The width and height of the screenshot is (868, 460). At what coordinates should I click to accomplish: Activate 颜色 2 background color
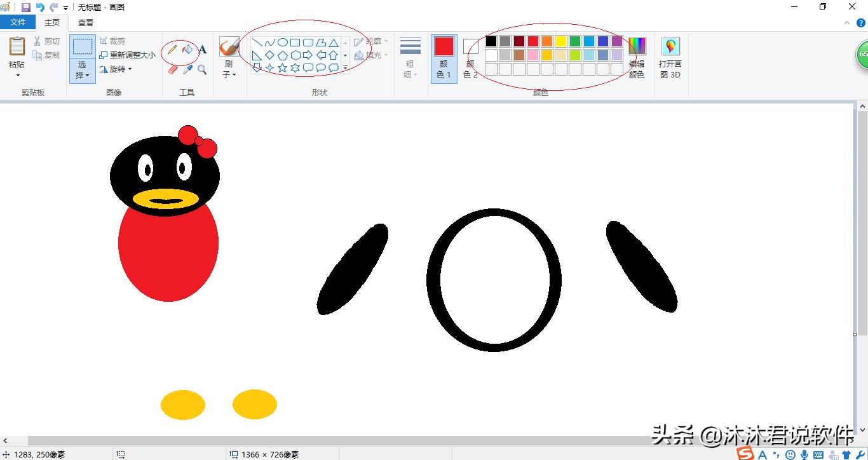pos(470,58)
